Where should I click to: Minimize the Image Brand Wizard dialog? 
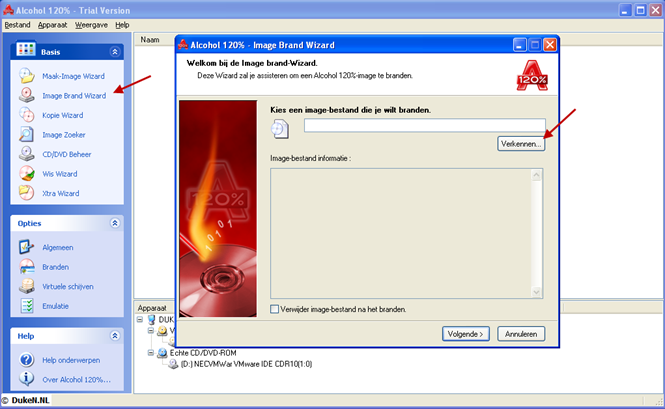click(x=520, y=45)
